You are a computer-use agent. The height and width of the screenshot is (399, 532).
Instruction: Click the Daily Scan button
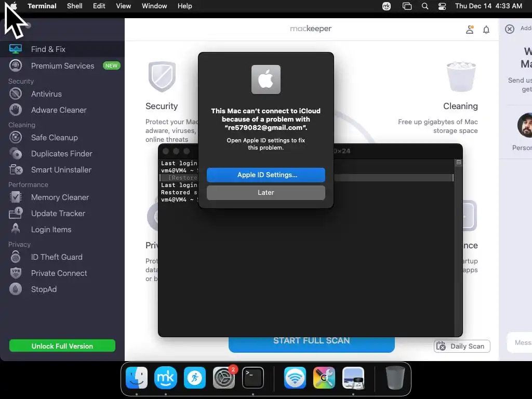462,346
